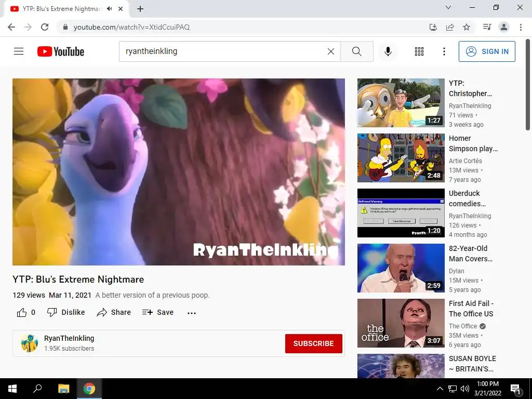Open the Artie Cortés channel name
532x399 pixels.
click(x=465, y=161)
